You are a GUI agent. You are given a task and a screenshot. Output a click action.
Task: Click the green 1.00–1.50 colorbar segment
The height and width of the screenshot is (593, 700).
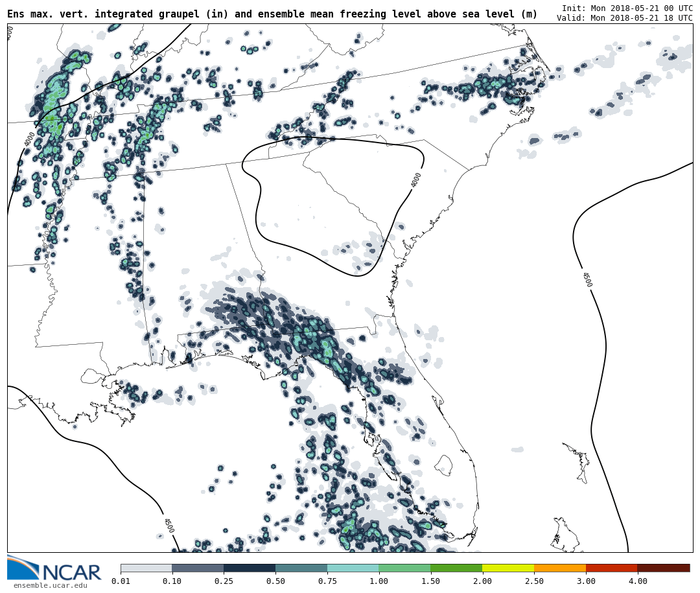[404, 568]
